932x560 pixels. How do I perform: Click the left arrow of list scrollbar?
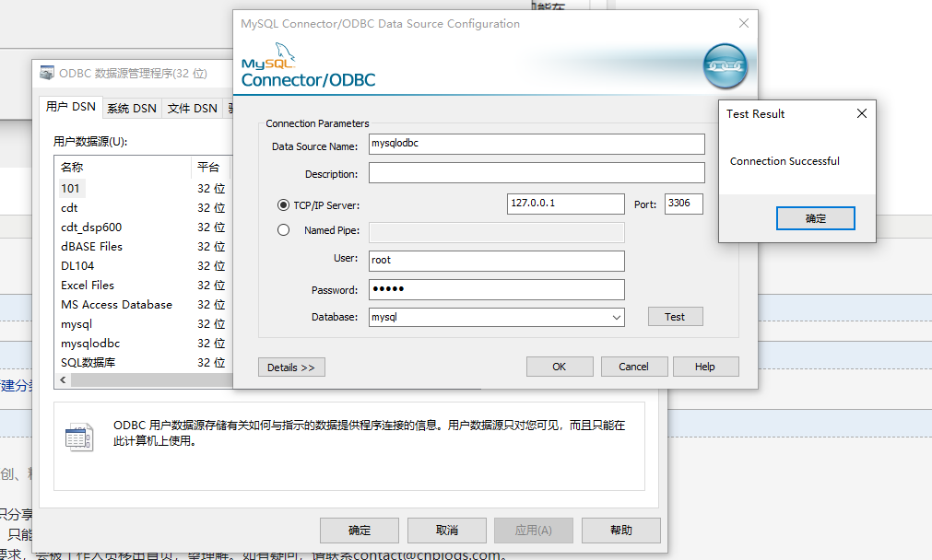pos(63,380)
